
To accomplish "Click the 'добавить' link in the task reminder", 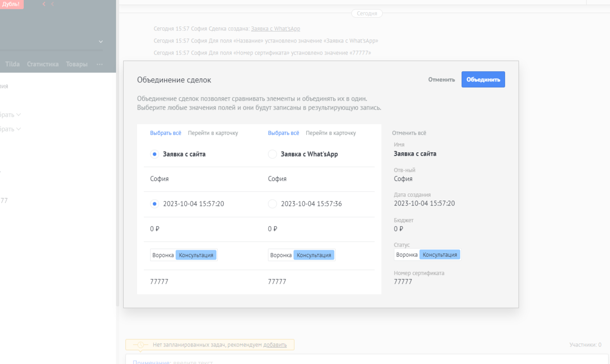I will click(275, 345).
